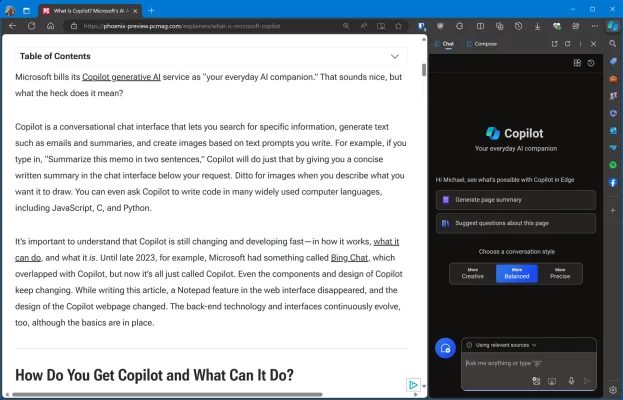Open Copilot chat in new window link icon
Screen dimensions: 623x400
555,44
